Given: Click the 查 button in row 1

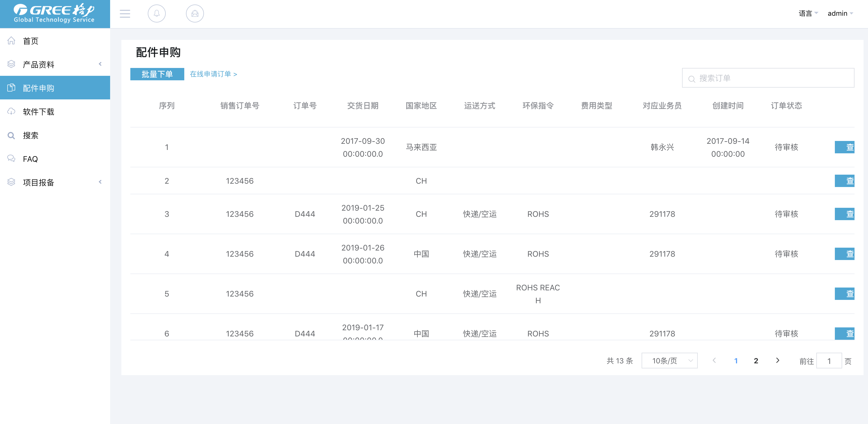Looking at the screenshot, I should 844,147.
